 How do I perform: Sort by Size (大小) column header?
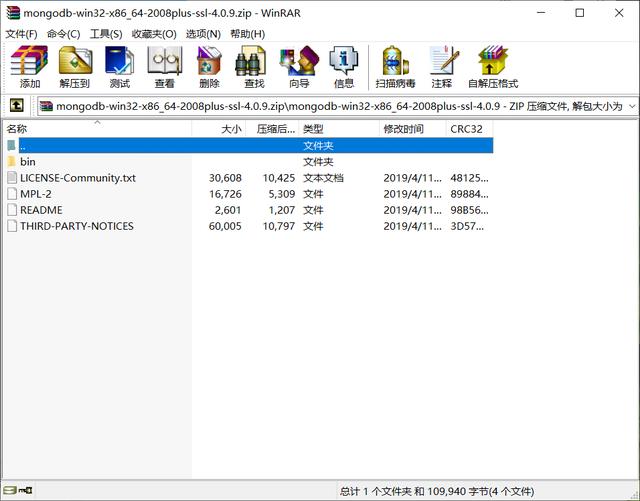coord(219,129)
